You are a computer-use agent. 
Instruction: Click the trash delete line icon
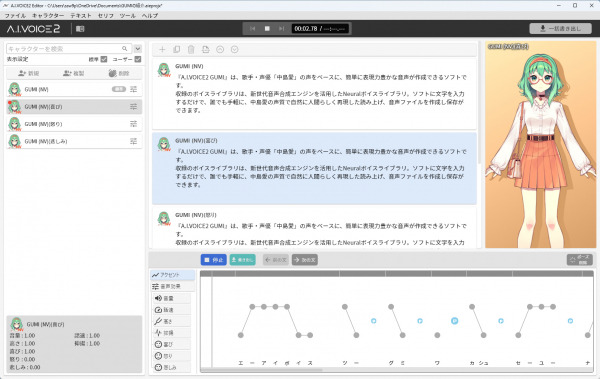191,49
